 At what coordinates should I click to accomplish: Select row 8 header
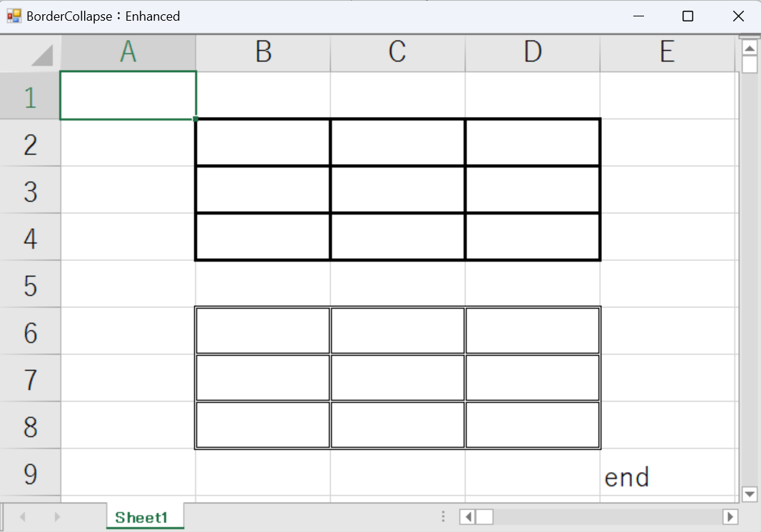pyautogui.click(x=30, y=425)
